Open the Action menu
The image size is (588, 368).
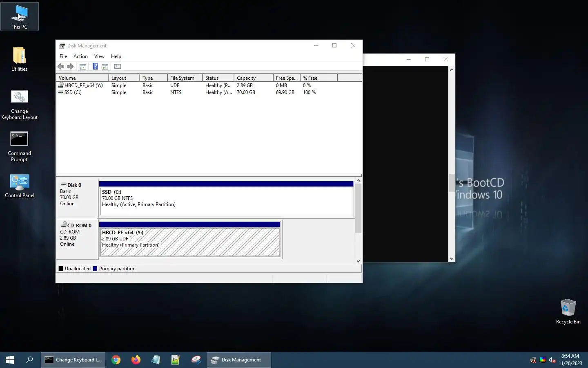(80, 56)
